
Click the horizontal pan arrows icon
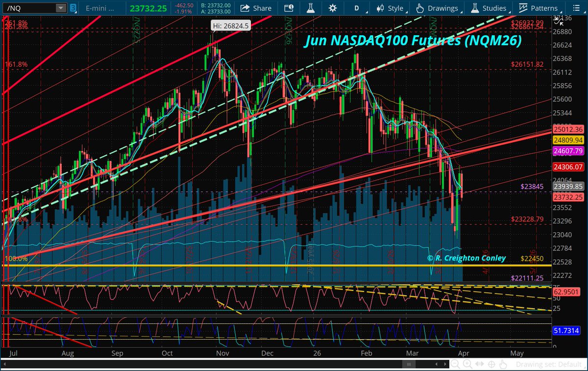pos(481,365)
